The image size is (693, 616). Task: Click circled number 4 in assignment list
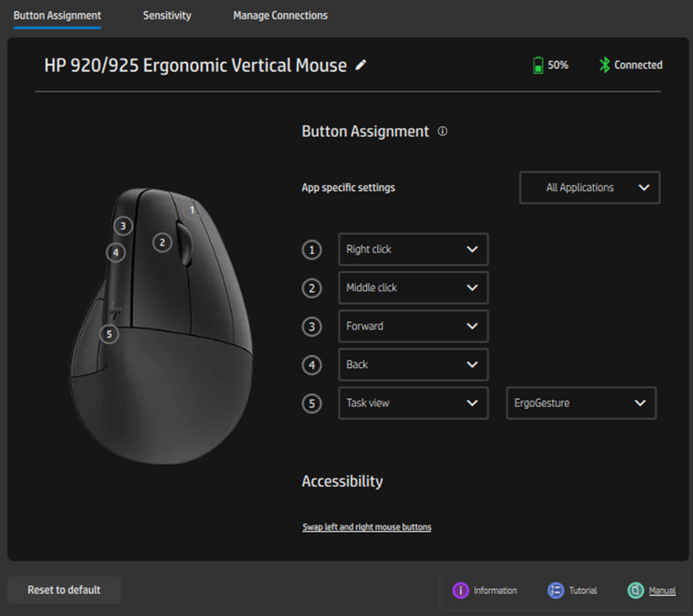tap(312, 365)
